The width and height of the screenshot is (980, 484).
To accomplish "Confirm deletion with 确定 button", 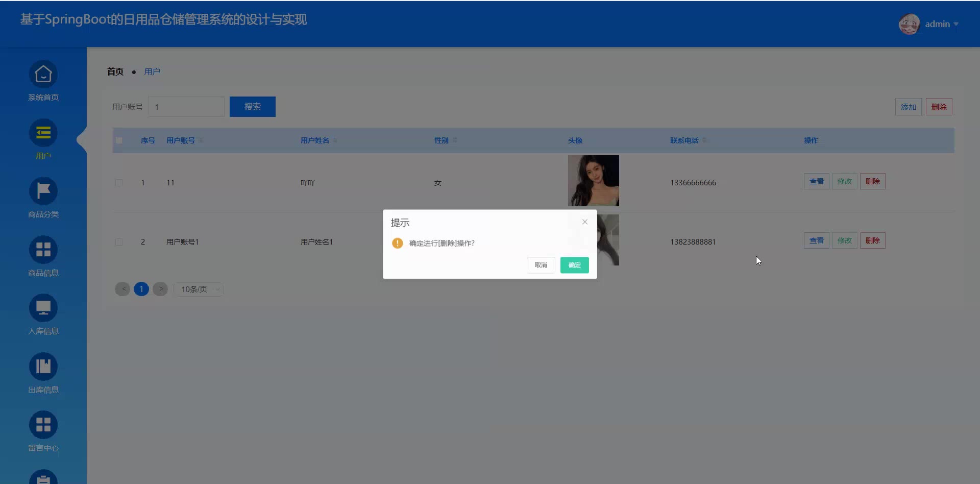I will (575, 265).
